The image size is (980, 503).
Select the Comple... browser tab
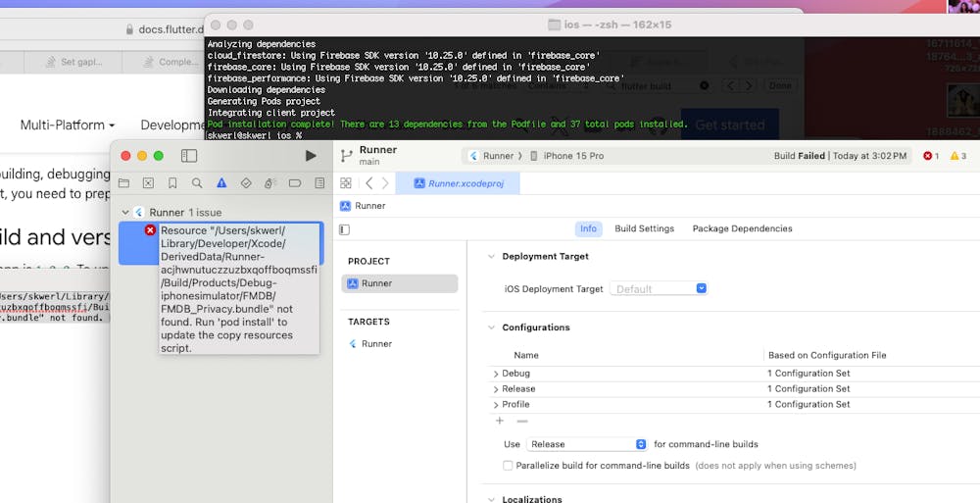tap(165, 62)
